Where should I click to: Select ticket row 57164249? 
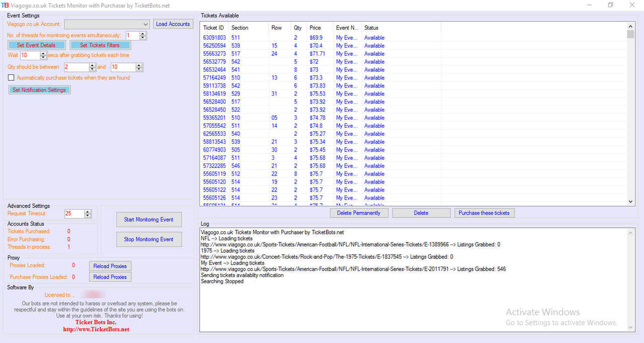point(414,78)
